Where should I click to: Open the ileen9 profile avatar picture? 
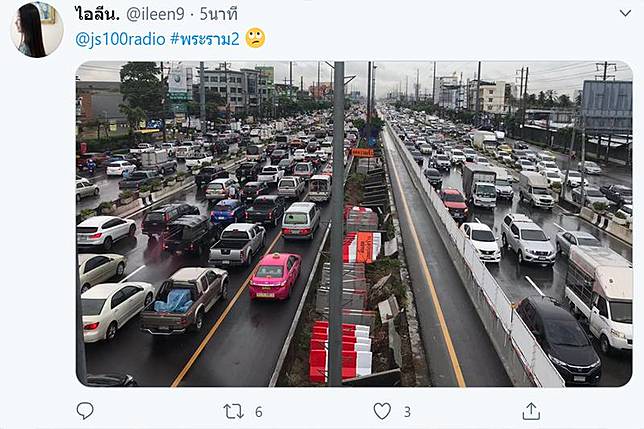[37, 30]
